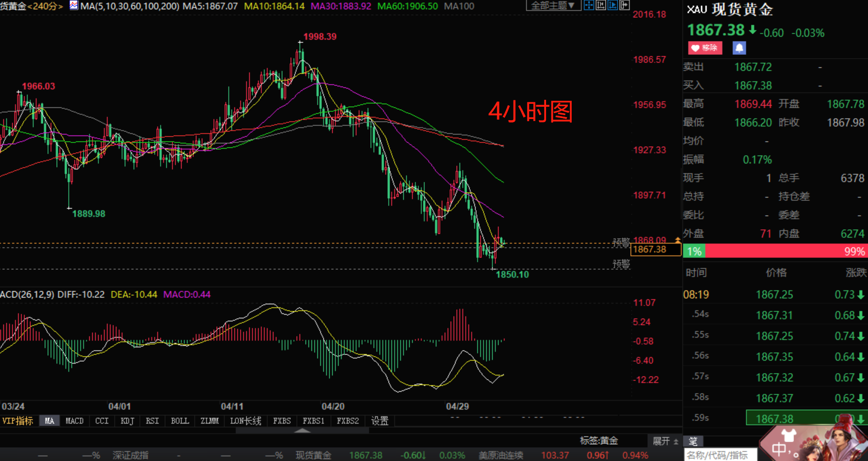Click the 美原油连续 ticker in status bar
Image resolution: width=868 pixels, height=461 pixels.
coord(501,455)
